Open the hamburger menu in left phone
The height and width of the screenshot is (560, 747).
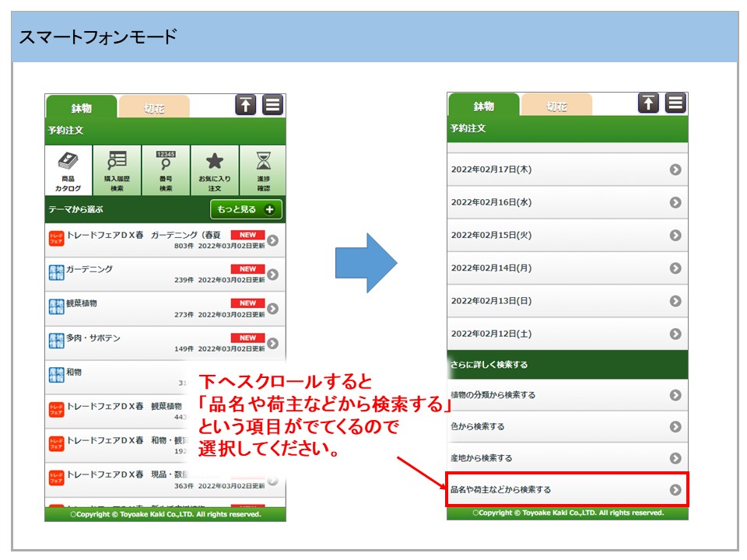click(272, 105)
